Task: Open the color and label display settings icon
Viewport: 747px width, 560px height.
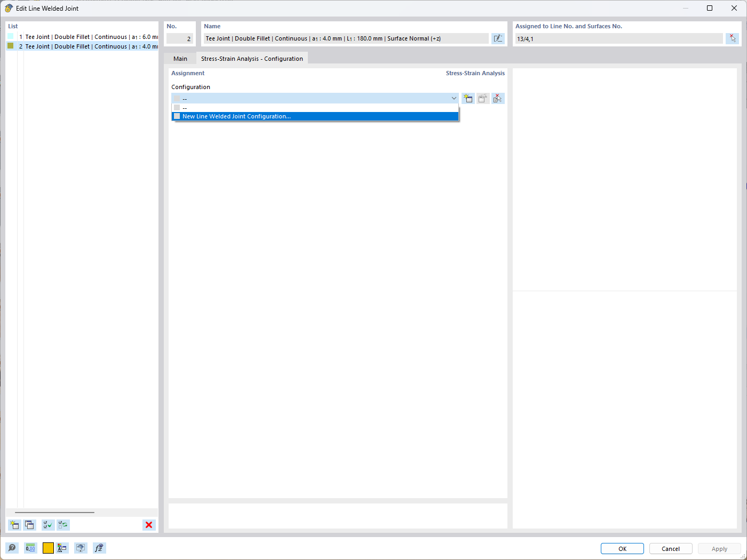Action: pyautogui.click(x=62, y=548)
